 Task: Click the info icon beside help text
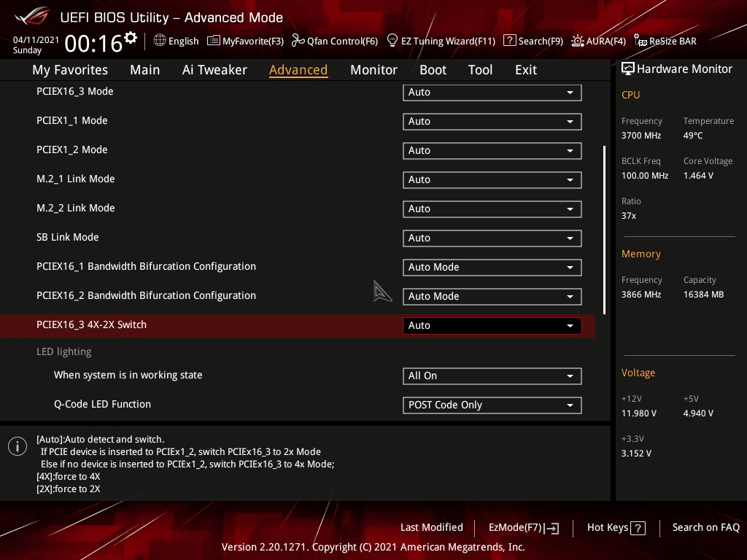[x=18, y=446]
